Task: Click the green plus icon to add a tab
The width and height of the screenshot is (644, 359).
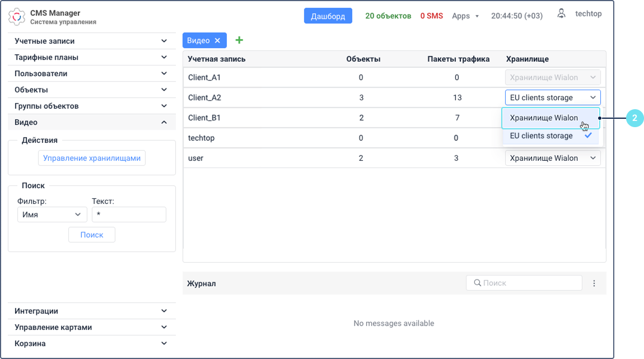Action: click(239, 40)
